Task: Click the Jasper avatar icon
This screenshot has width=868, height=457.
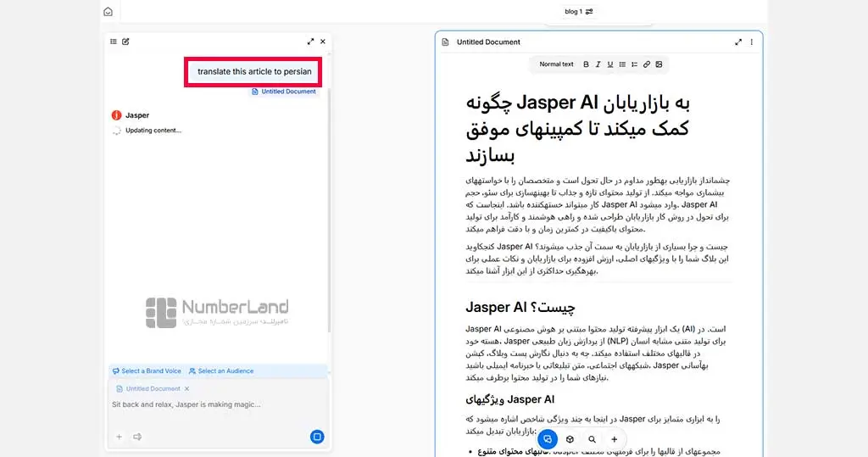Action: point(116,115)
